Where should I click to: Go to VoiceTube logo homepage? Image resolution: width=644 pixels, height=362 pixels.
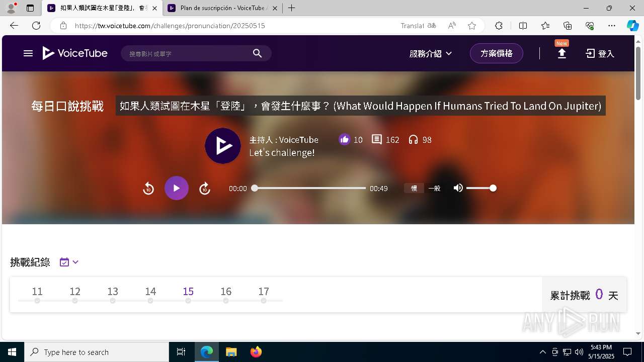coord(75,53)
